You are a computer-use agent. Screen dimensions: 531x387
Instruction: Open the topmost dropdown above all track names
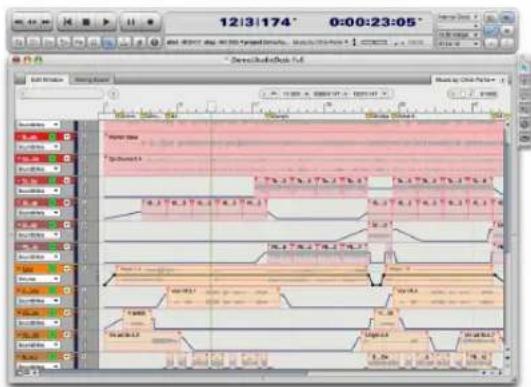(x=38, y=125)
